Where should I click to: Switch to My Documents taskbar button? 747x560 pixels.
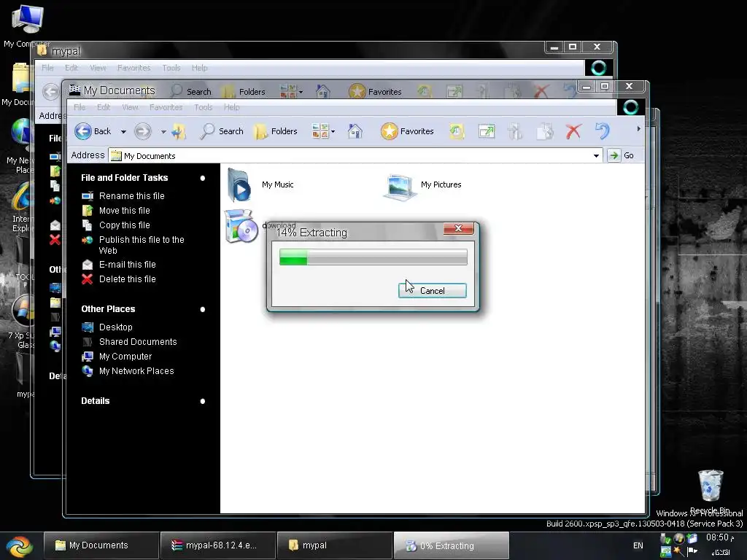[x=101, y=545]
